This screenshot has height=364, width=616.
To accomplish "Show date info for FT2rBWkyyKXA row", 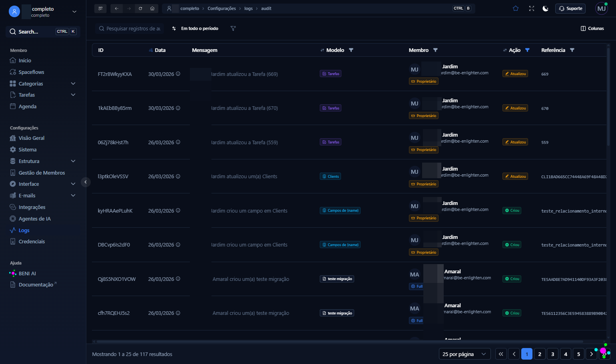I will coord(178,74).
